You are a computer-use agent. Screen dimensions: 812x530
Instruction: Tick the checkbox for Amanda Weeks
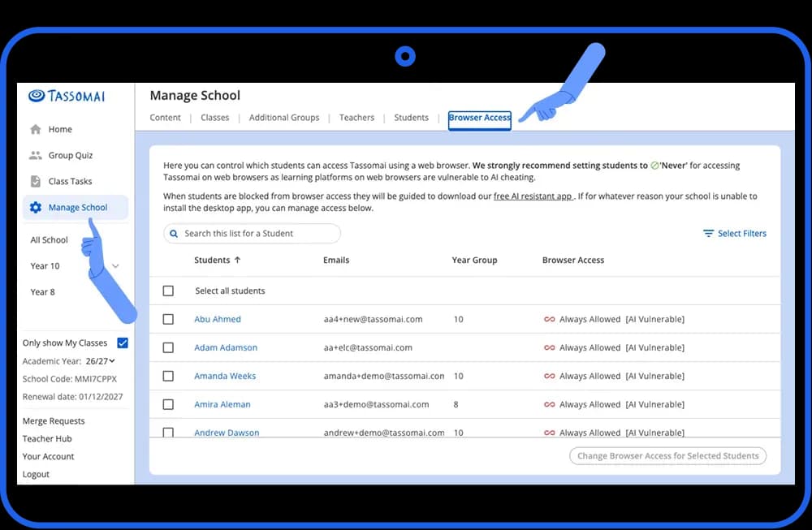(x=168, y=377)
